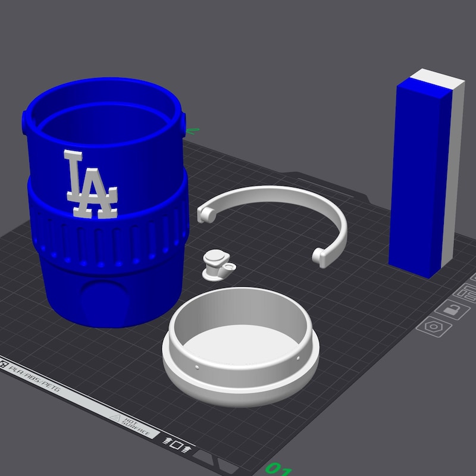Select the blue and white prime tower
476x476 pixels.
click(x=427, y=173)
